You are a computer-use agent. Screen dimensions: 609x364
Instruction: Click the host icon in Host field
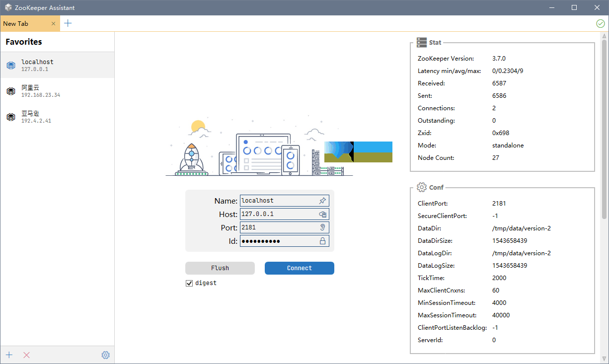click(x=322, y=214)
